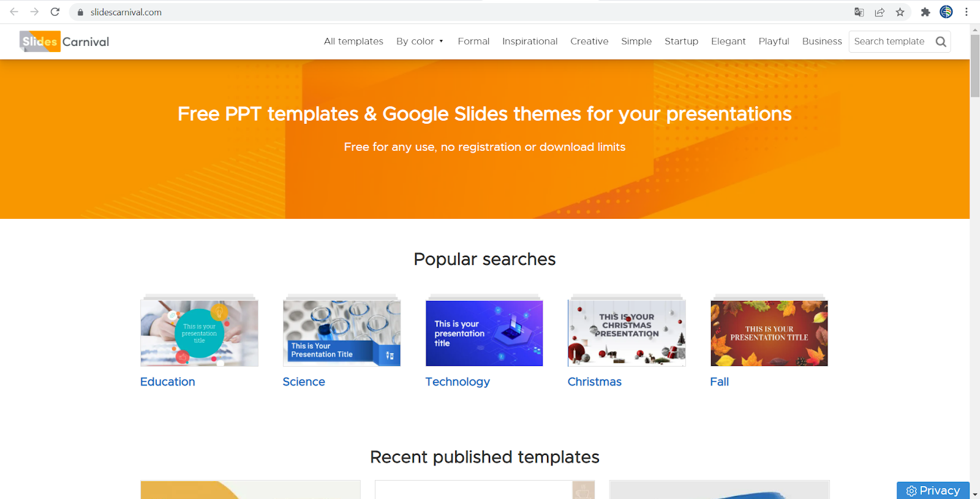Click the Christmas template thumbnail
The image size is (980, 499).
[627, 333]
